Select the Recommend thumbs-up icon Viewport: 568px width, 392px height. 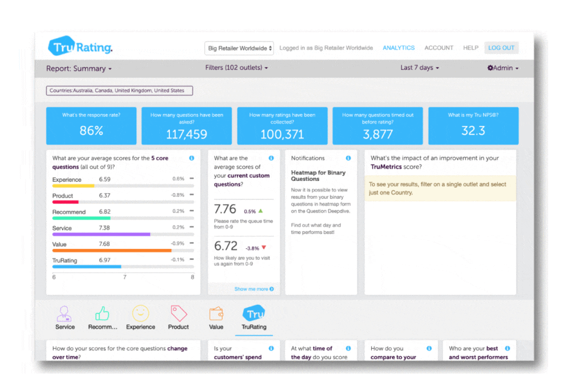click(102, 313)
